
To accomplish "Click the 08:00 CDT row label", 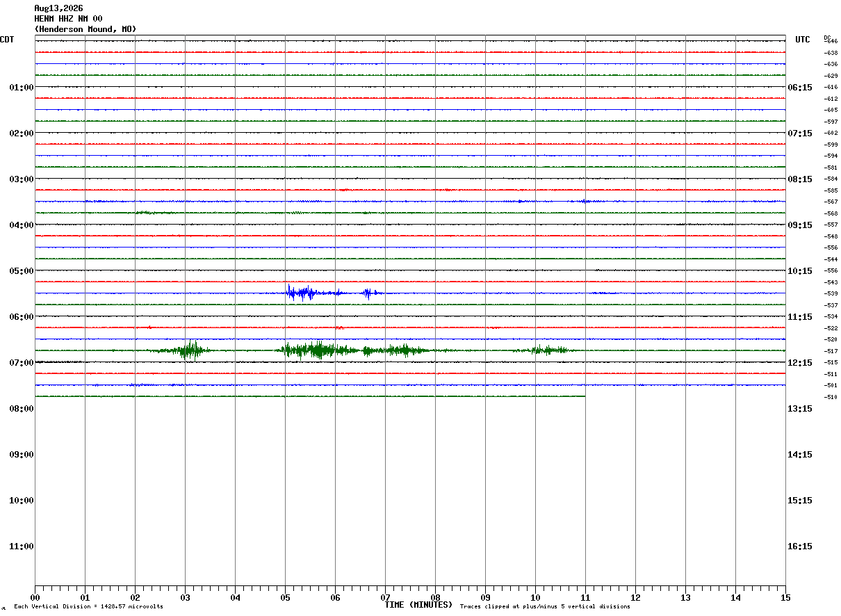I will [x=22, y=409].
